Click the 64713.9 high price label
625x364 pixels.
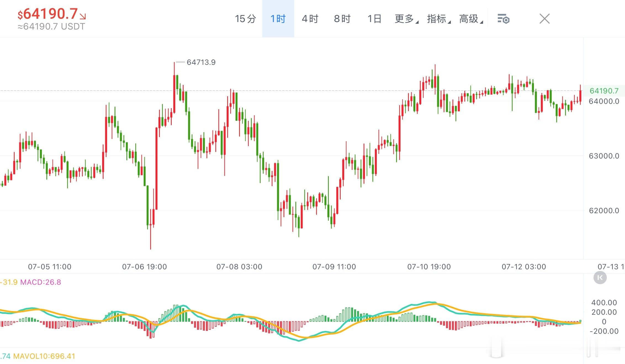[x=201, y=62]
